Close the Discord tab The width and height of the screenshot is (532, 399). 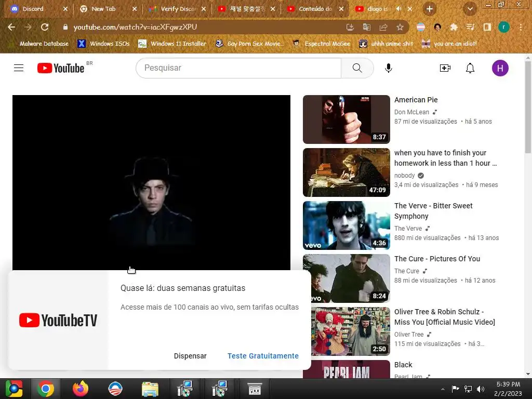[x=65, y=9]
